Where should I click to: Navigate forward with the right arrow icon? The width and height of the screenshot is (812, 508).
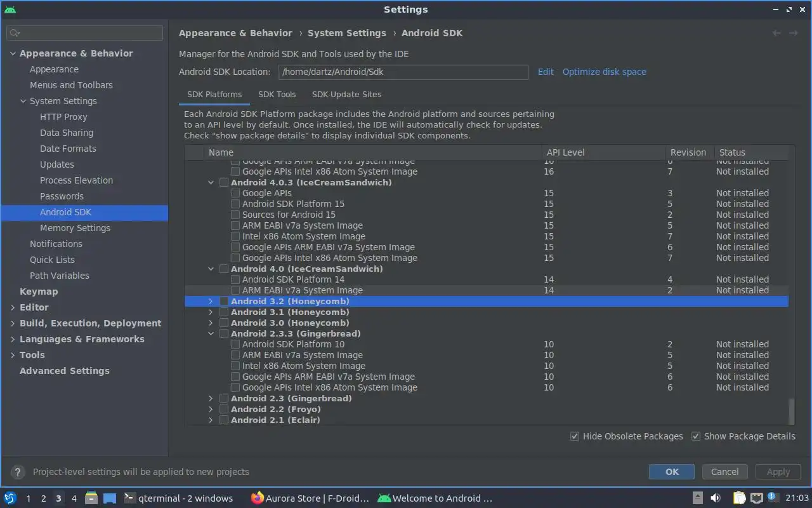pos(793,33)
